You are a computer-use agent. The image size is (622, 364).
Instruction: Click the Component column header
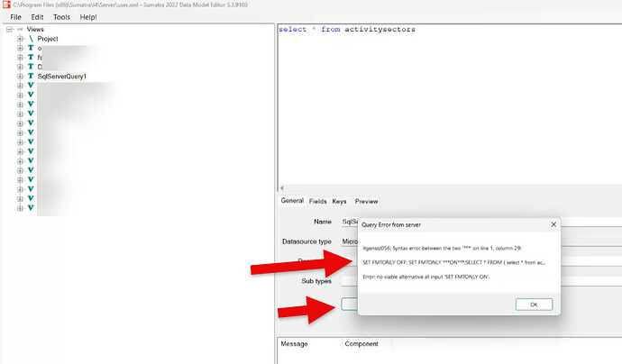click(361, 343)
